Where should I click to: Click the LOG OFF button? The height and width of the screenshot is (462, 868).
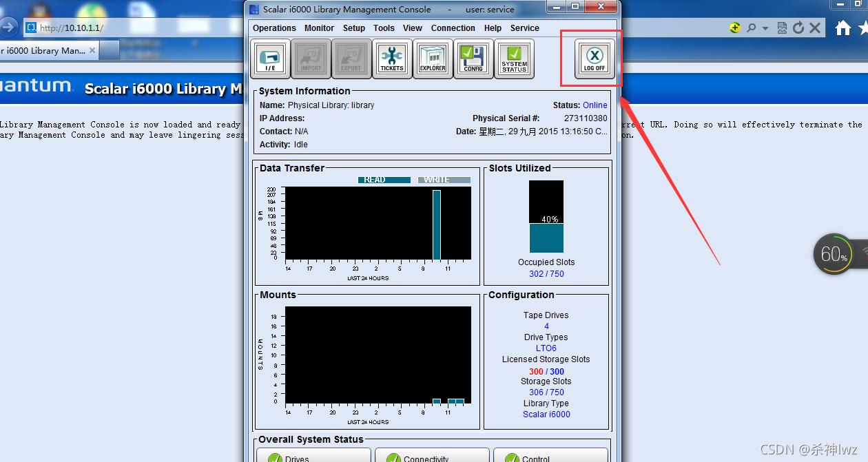click(x=595, y=59)
